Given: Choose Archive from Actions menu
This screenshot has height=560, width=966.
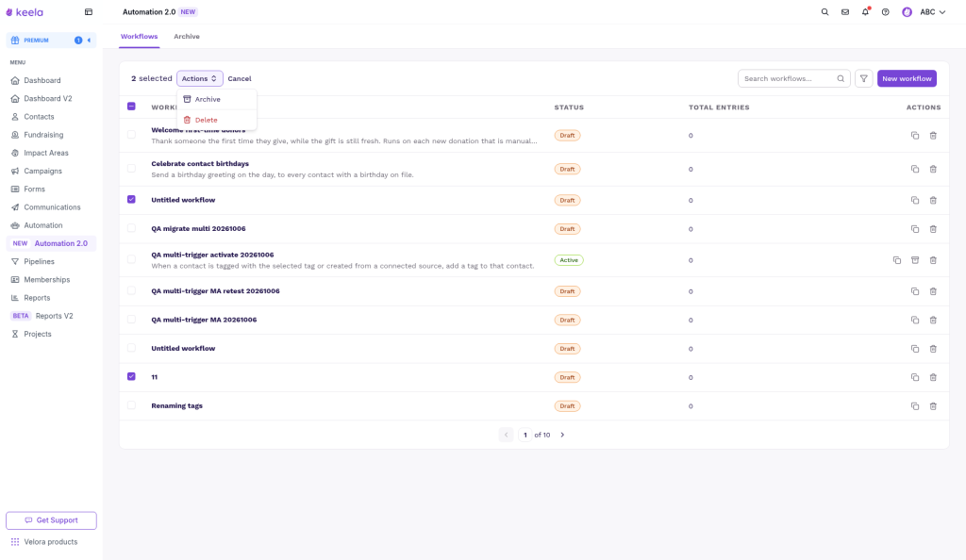Looking at the screenshot, I should [217, 99].
